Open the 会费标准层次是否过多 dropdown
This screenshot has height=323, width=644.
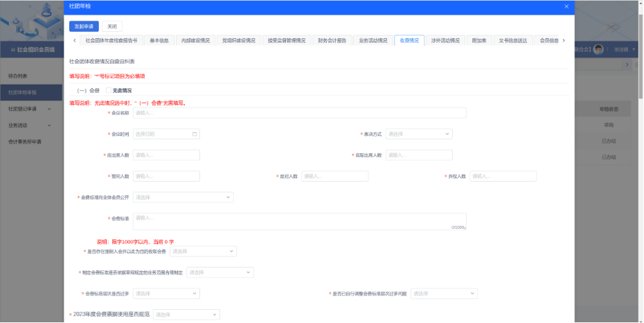click(166, 293)
